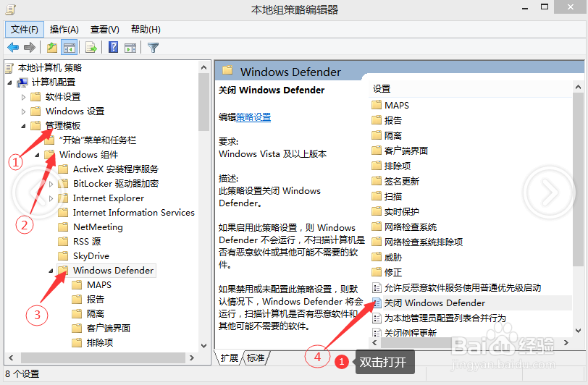
Task: Click the folder icon beside RSS 源
Action: coord(64,242)
